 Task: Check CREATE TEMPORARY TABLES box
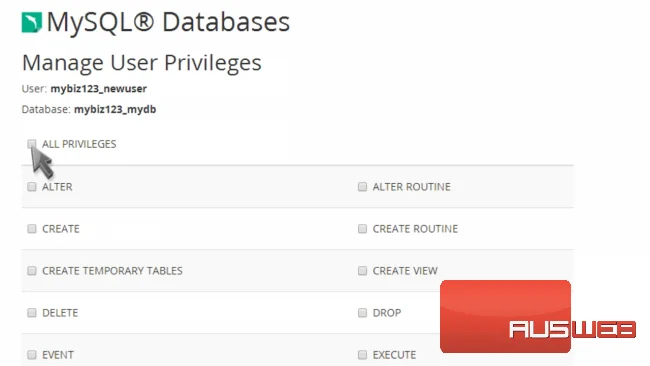[32, 271]
